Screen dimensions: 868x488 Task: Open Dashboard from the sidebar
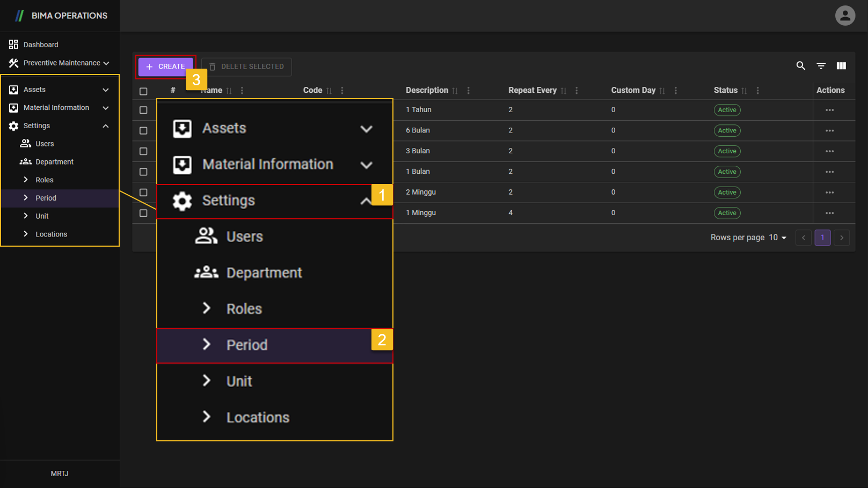point(41,45)
